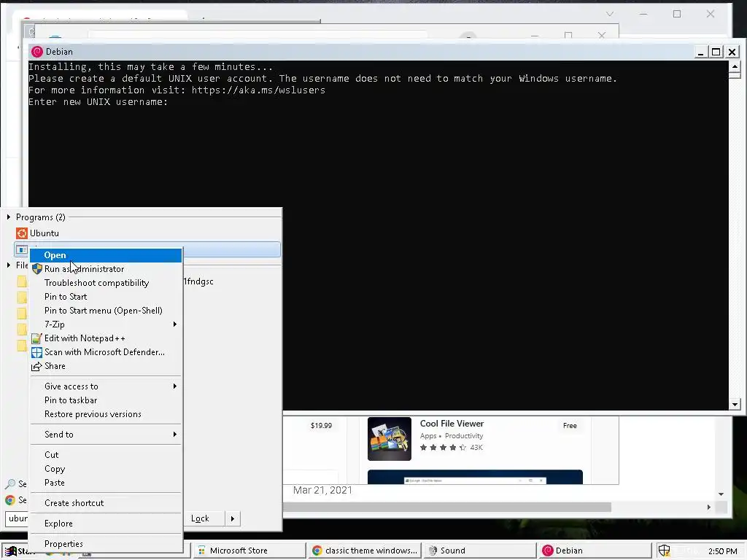Click the Microsoft Store icon on taskbar
The height and width of the screenshot is (560, 747).
click(201, 551)
